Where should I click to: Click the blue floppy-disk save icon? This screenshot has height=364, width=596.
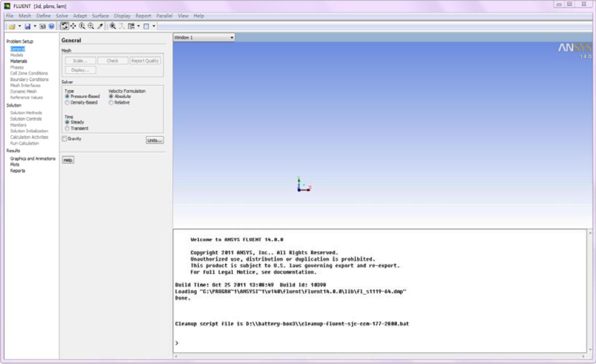click(27, 26)
